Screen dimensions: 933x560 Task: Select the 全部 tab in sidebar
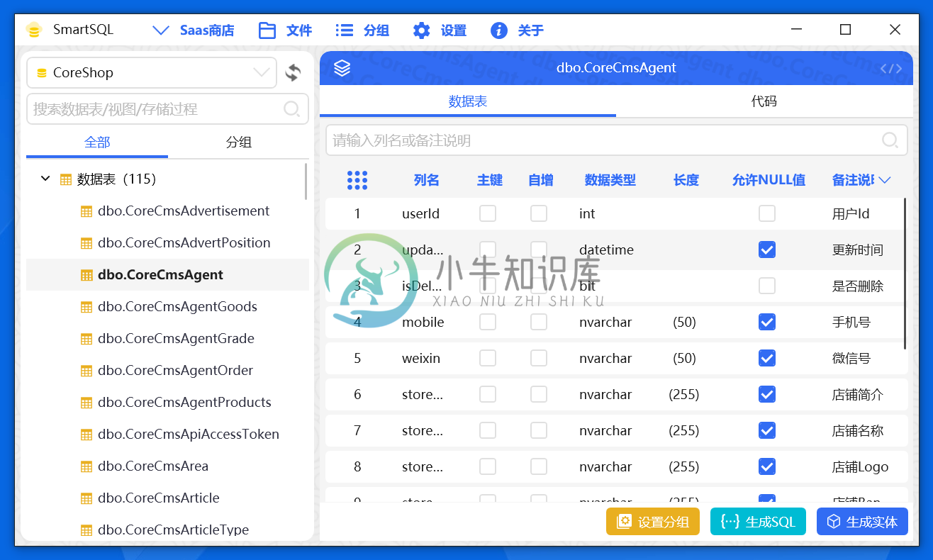(x=97, y=142)
